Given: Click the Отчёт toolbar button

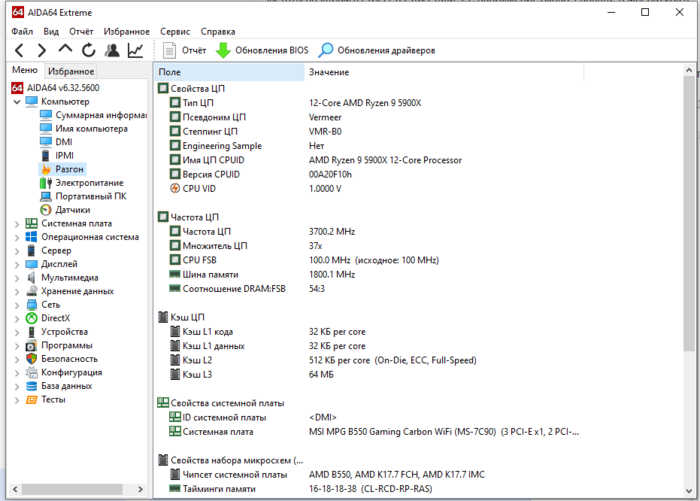Looking at the screenshot, I should pyautogui.click(x=184, y=50).
